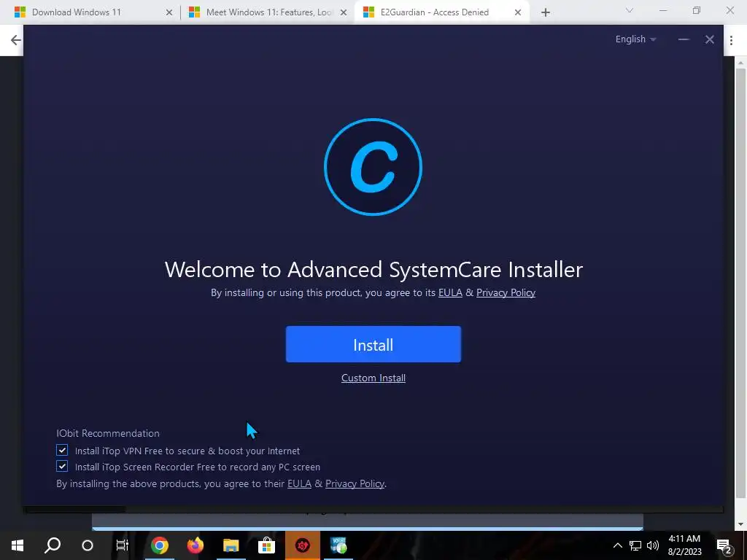The image size is (747, 560).
Task: Open the EULA link for bundled products
Action: click(x=299, y=484)
